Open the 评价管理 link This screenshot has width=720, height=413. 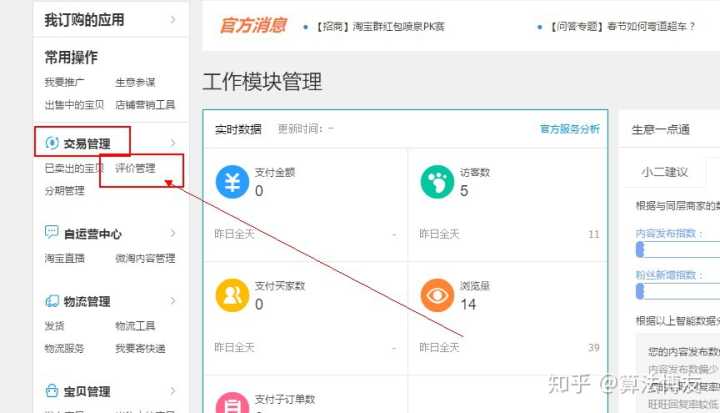(x=135, y=168)
